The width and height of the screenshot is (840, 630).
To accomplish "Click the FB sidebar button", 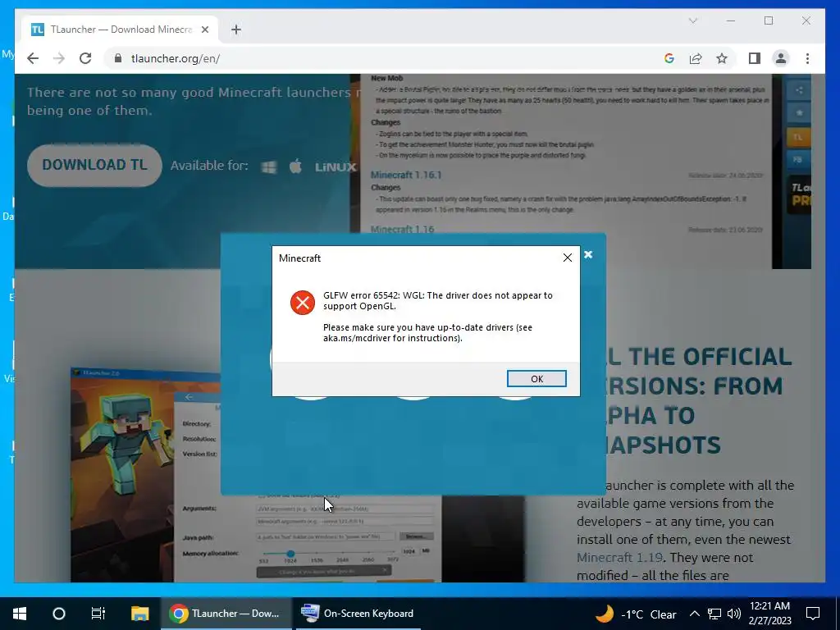I will (798, 160).
